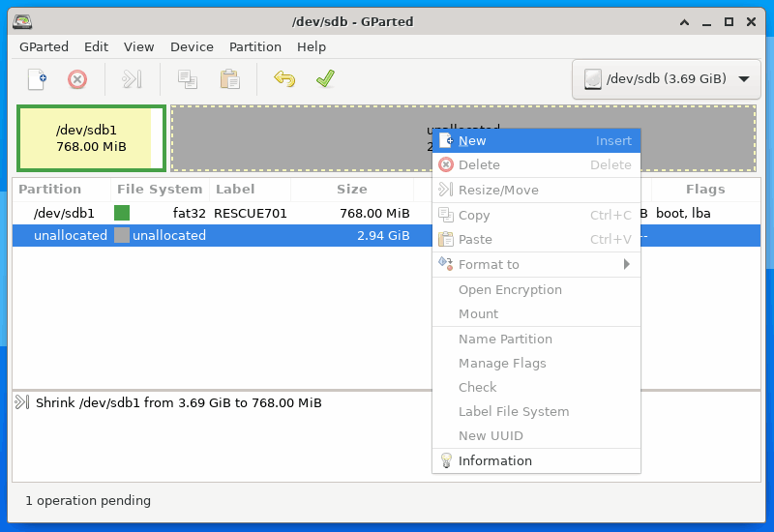Screen dimensions: 774x532
Task: Choose Label File System in context menu
Action: [536, 412]
